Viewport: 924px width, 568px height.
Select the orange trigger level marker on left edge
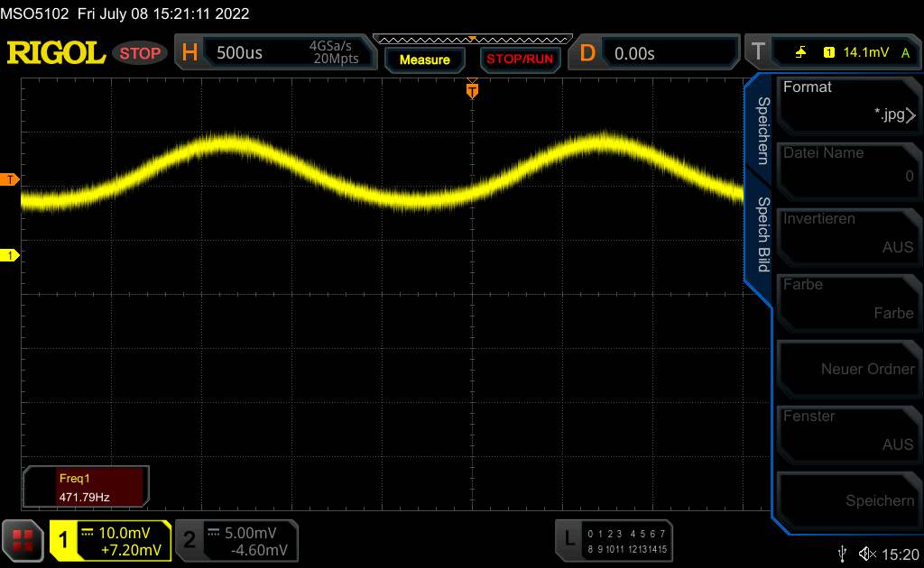tap(10, 180)
